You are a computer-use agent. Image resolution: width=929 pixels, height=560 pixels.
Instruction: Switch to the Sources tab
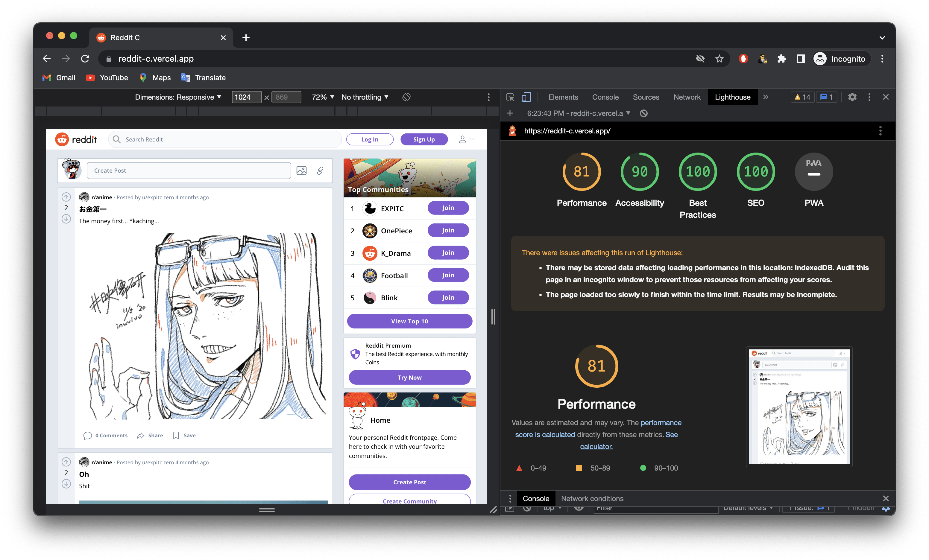click(x=646, y=97)
